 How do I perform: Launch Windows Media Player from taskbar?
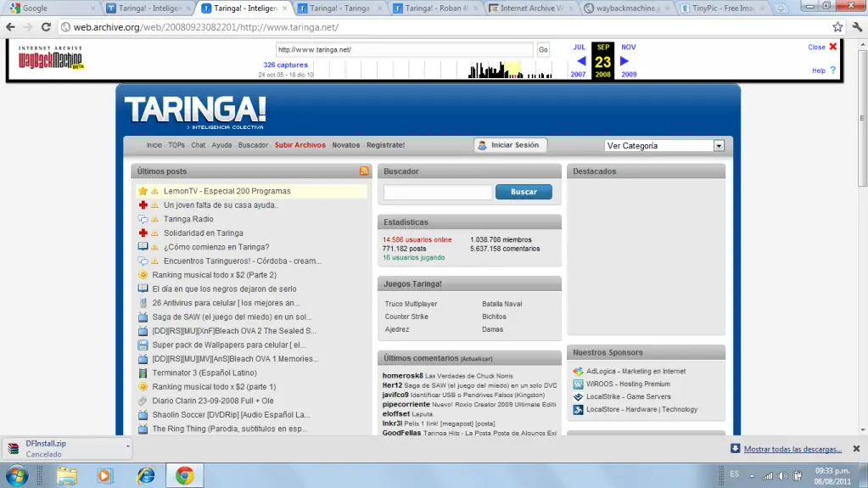click(x=104, y=476)
